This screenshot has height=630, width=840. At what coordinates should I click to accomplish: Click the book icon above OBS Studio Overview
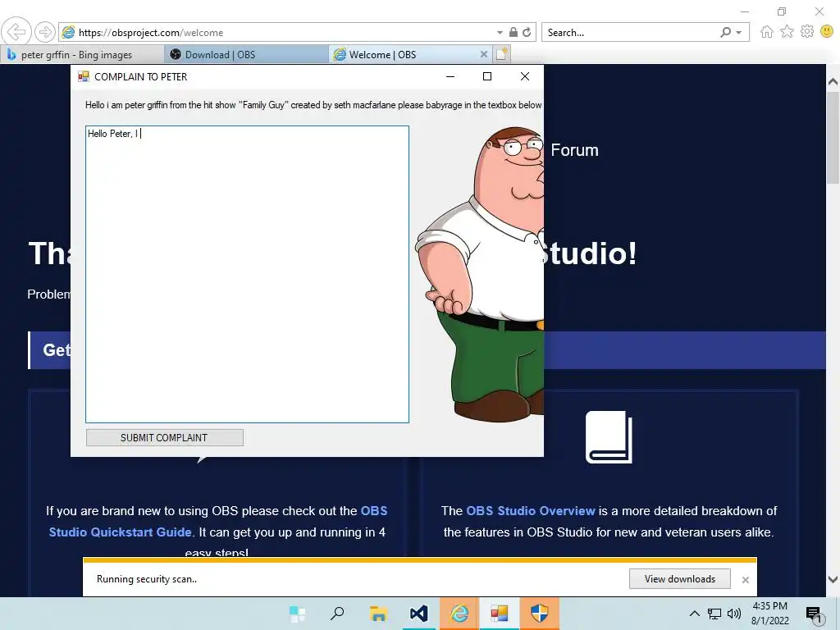[x=609, y=437]
